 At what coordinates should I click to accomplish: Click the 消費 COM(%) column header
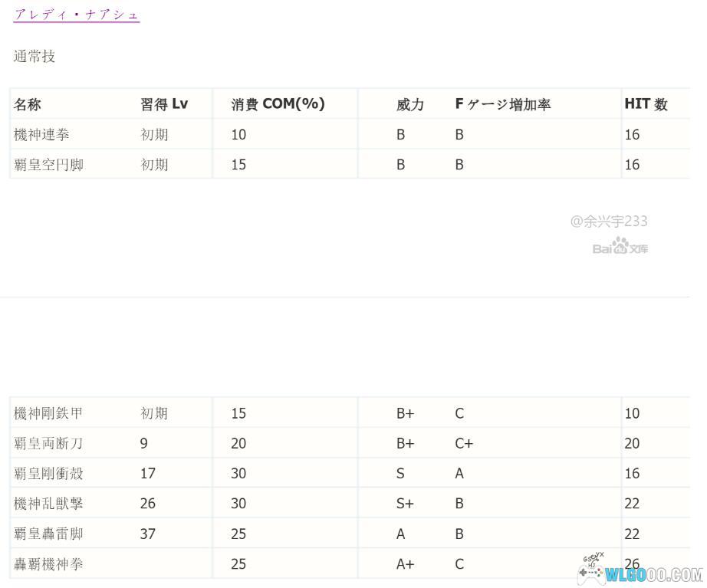pos(278,104)
